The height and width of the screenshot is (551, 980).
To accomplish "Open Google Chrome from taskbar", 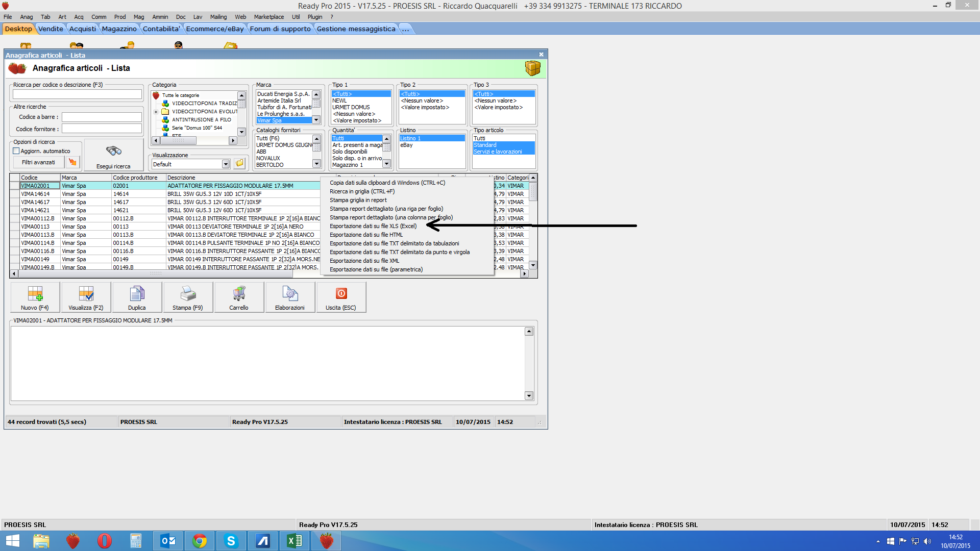I will coord(200,541).
